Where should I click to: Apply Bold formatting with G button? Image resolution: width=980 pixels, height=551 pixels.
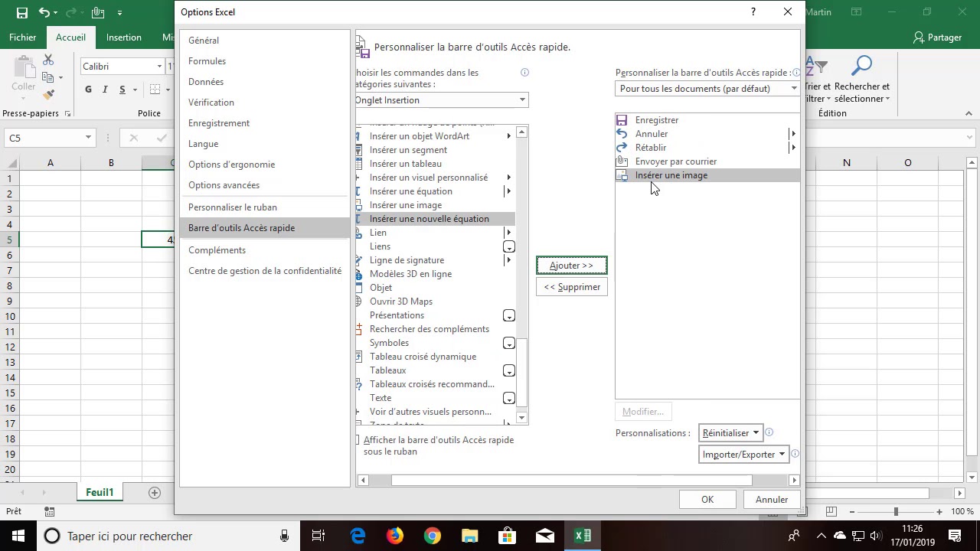[x=88, y=90]
